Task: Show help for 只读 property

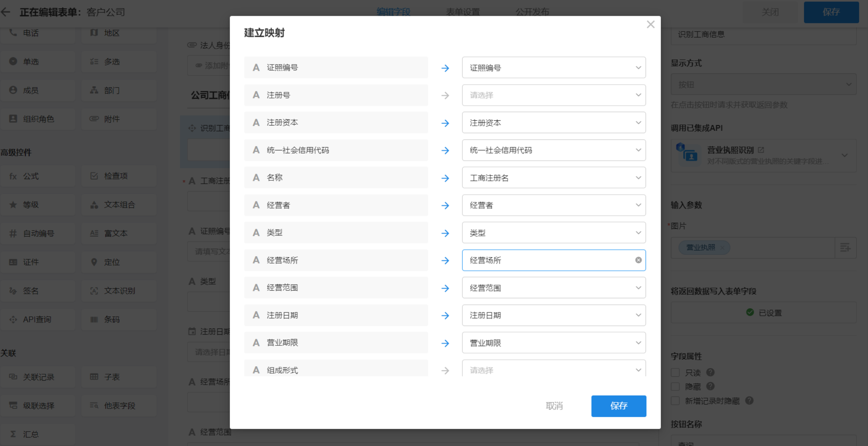Action: 710,372
